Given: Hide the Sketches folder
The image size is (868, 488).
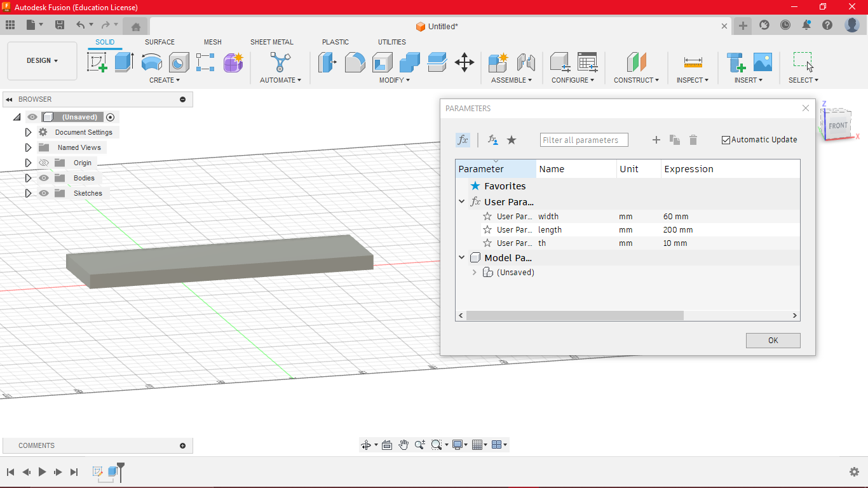Looking at the screenshot, I should tap(44, 193).
